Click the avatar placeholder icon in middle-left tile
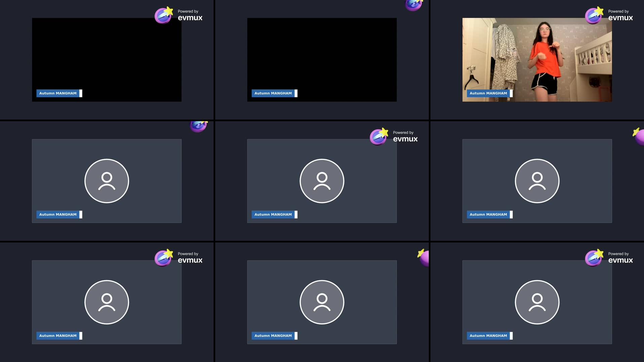The width and height of the screenshot is (644, 362). 107,181
